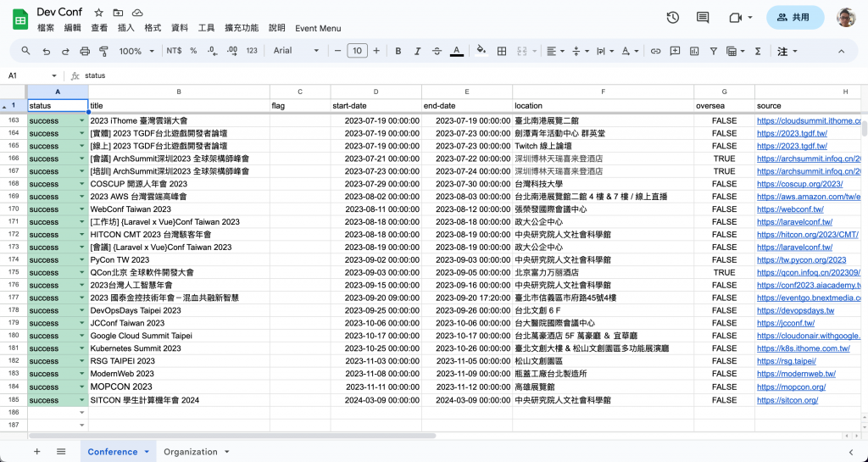Open the 123 number format menu
Screen dimensions: 868x462
pos(252,51)
